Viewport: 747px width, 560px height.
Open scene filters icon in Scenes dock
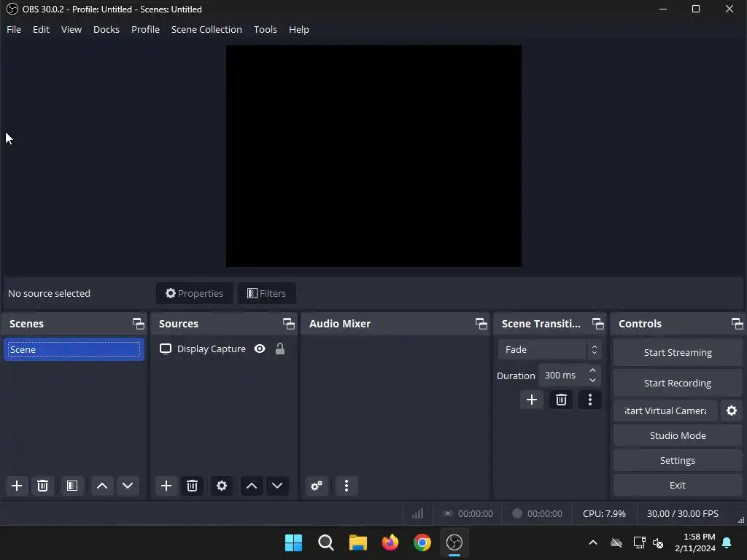[72, 486]
